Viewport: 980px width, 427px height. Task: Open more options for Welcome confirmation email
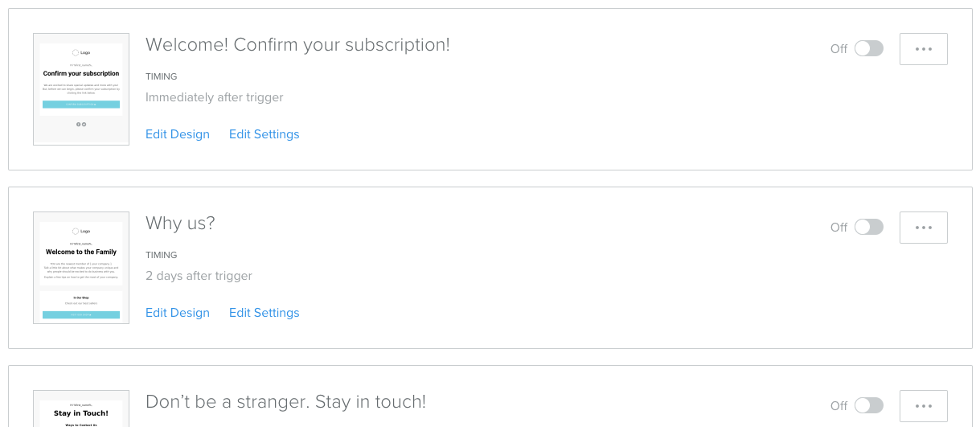[x=924, y=49]
